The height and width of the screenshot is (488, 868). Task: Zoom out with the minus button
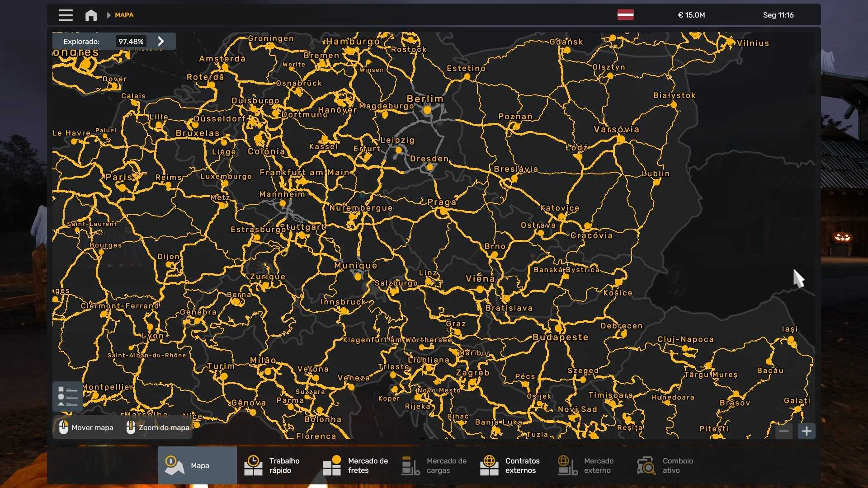click(784, 431)
